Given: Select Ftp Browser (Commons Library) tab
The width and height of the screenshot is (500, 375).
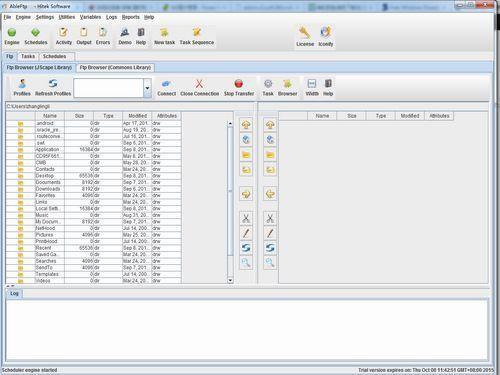Looking at the screenshot, I should point(115,68).
